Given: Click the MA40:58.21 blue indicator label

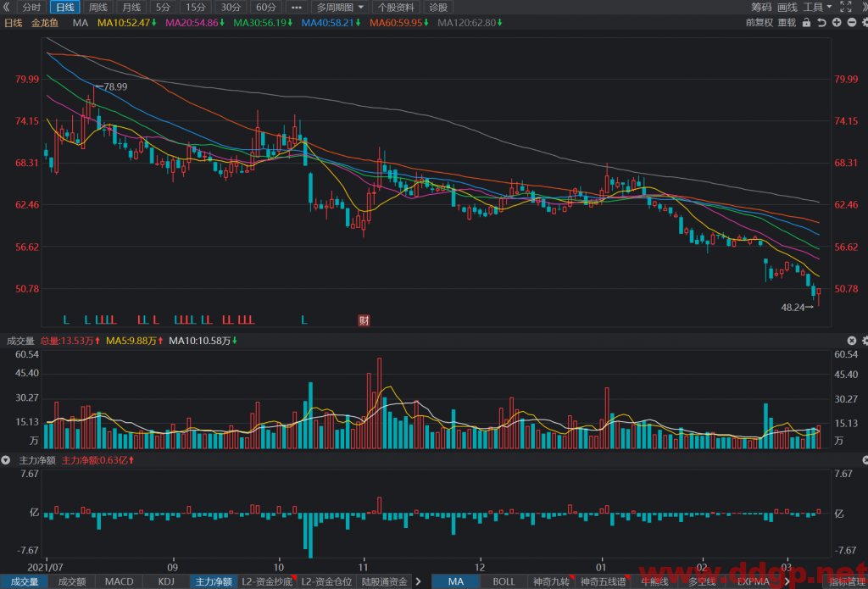Looking at the screenshot, I should click(331, 23).
